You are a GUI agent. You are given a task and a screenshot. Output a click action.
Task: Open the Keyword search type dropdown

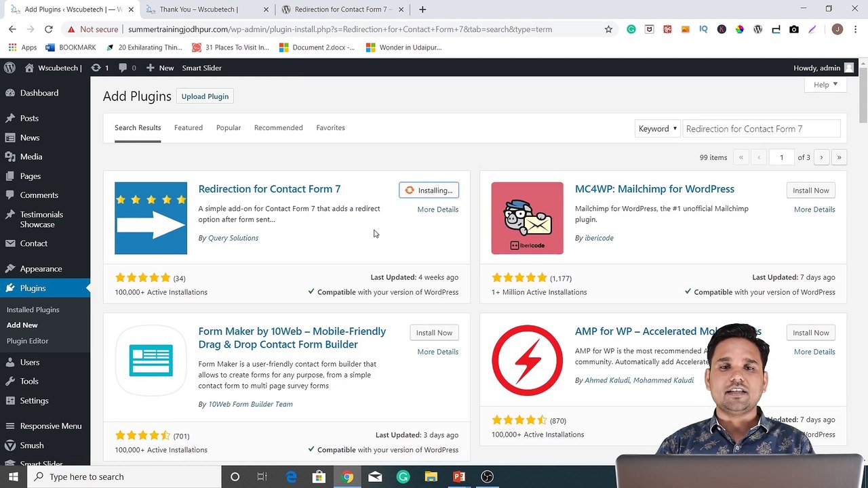[657, 129]
